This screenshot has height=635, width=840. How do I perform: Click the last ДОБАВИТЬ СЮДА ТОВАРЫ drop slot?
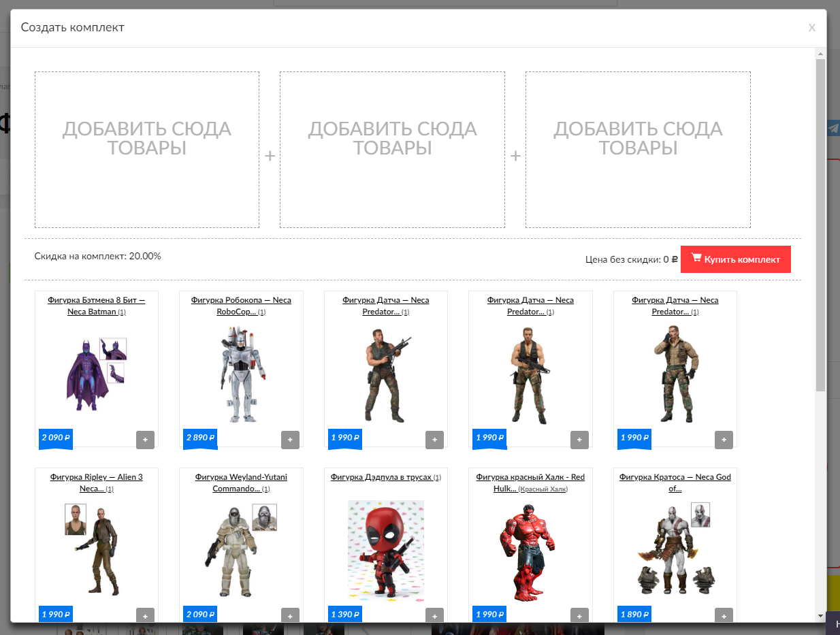(x=638, y=150)
